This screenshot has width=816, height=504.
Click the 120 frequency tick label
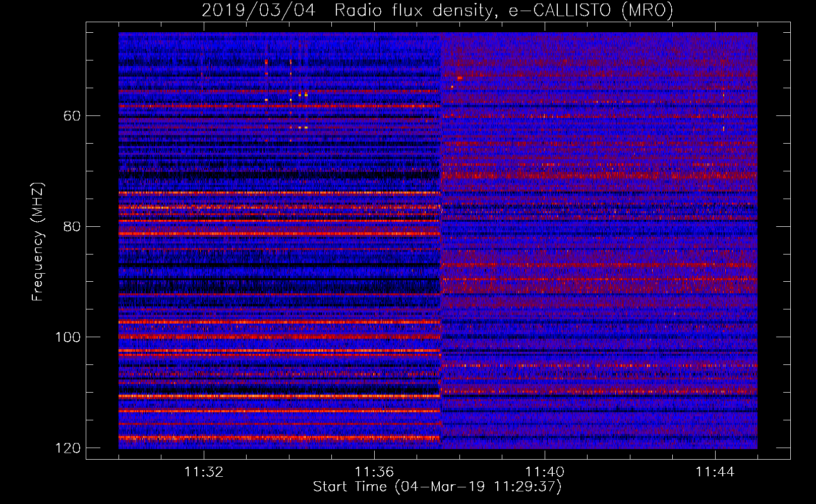68,448
